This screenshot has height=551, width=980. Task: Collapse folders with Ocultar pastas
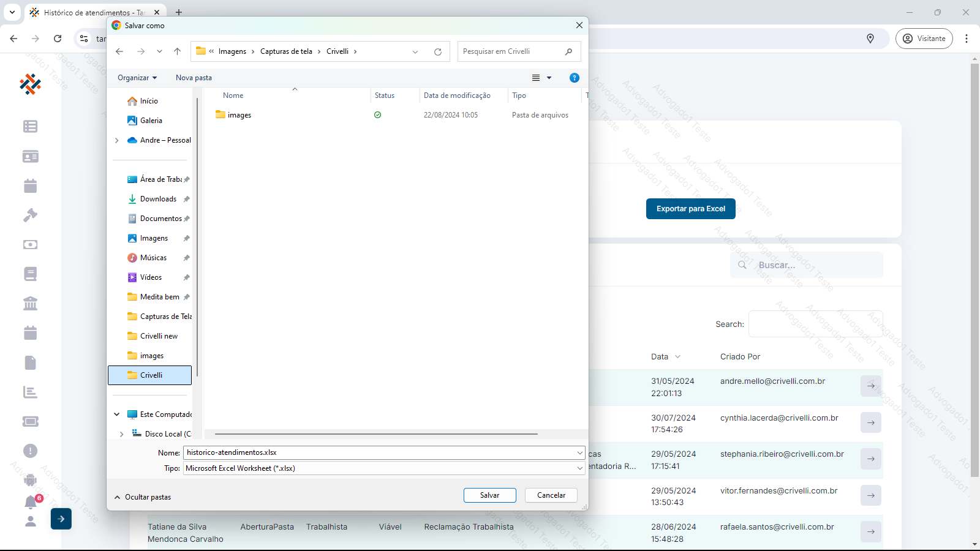pos(143,497)
